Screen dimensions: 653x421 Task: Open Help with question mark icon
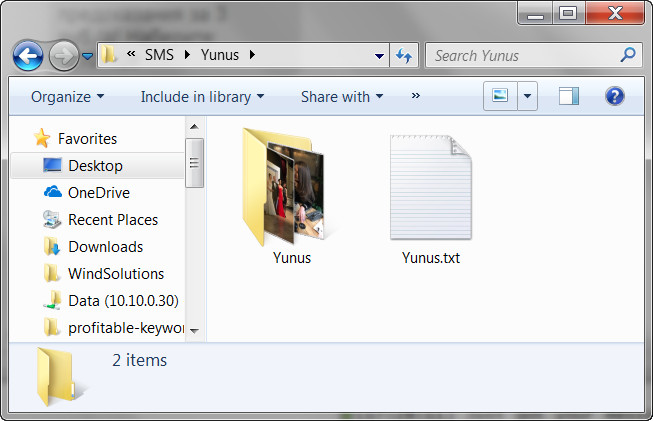click(x=615, y=96)
